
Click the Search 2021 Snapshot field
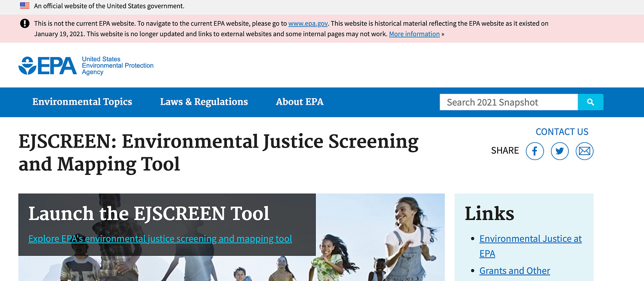point(509,102)
